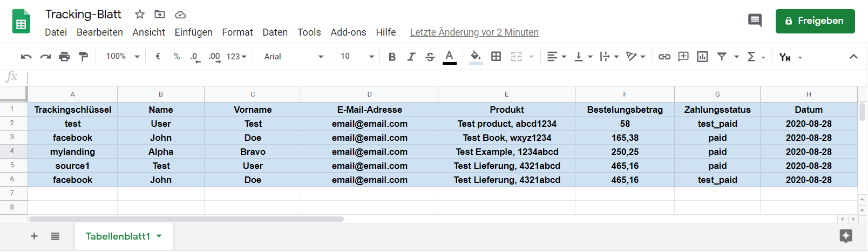This screenshot has height=252, width=868.
Task: Select the Paint format roller tool
Action: pyautogui.click(x=83, y=57)
